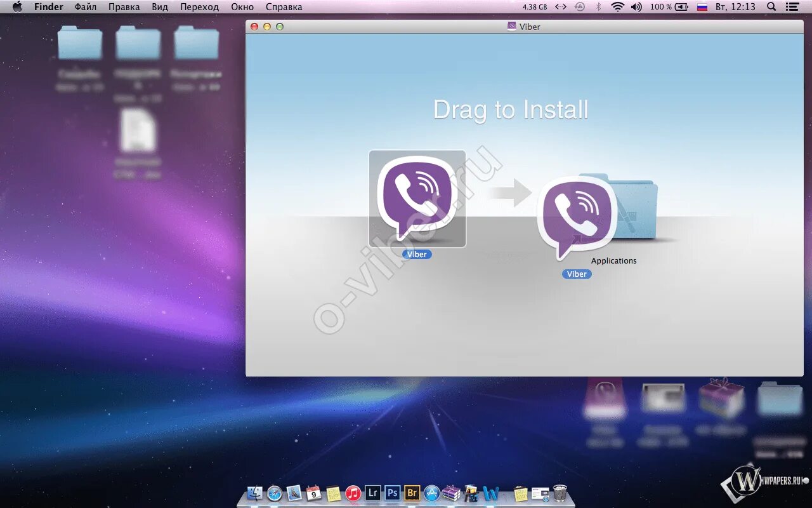Open the Mail stamp icon in the Dock

click(294, 493)
